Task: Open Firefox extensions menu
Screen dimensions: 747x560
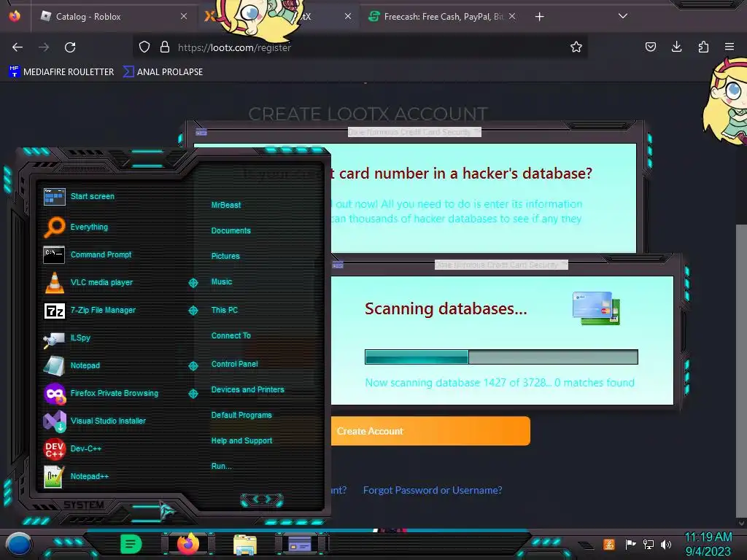Action: 703,47
